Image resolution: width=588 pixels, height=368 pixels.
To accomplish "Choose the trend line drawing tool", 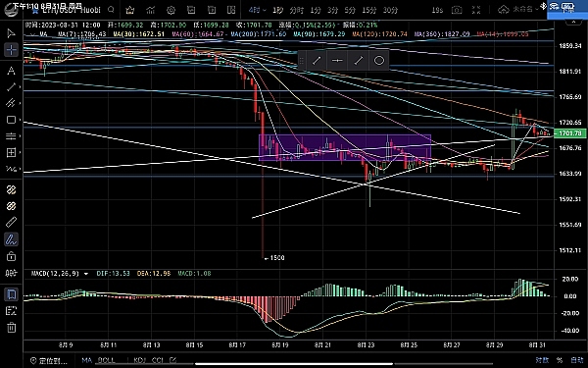I will click(11, 87).
